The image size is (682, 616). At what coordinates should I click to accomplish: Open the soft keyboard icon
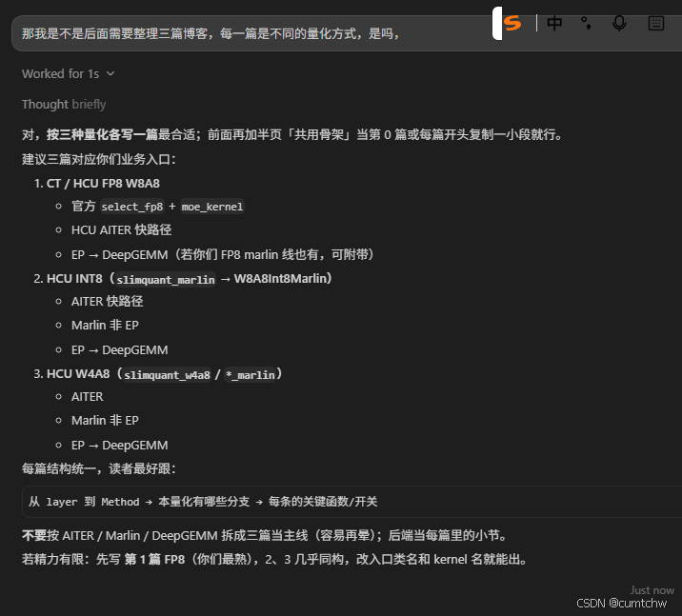656,23
